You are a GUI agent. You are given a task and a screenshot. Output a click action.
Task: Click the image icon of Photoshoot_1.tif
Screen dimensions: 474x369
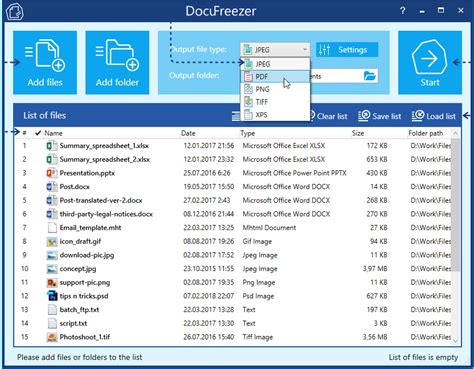tap(52, 337)
